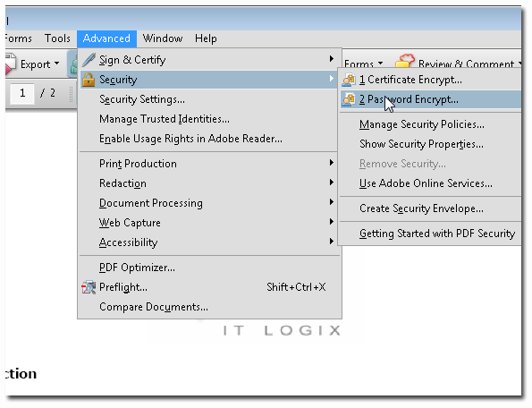Open the Web Capture submenu
The width and height of the screenshot is (532, 408).
click(207, 223)
